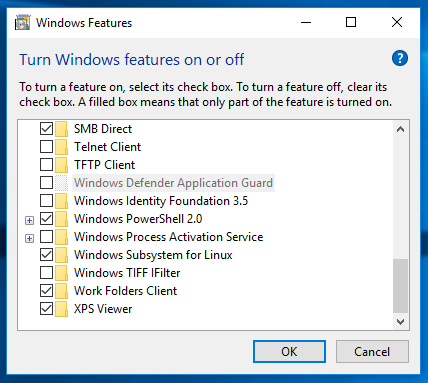Click the folder icon next to Windows TIFF IFilter
Viewport: 428px width, 383px height.
coord(61,273)
